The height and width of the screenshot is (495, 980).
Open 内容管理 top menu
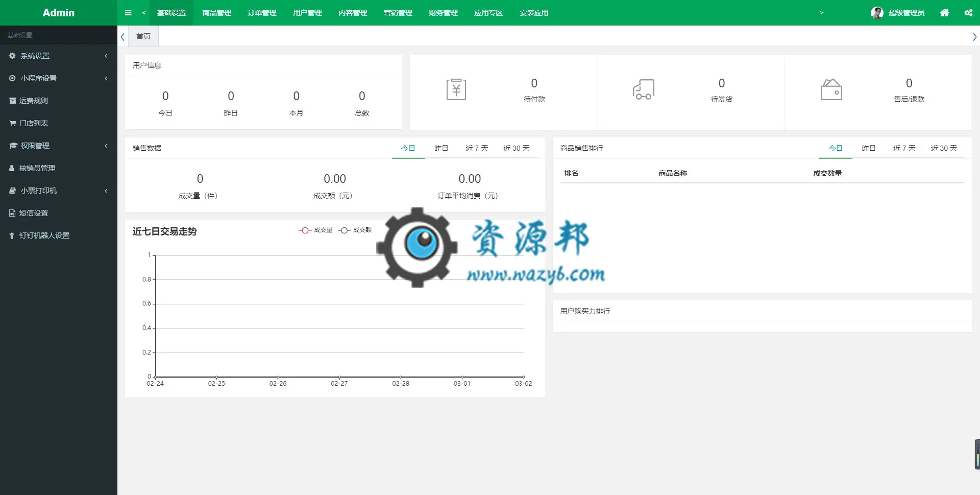coord(353,13)
